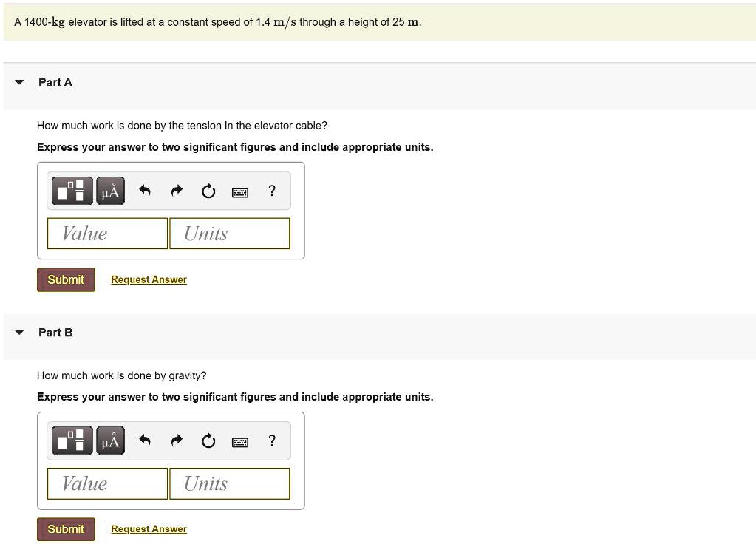The image size is (756, 544).
Task: Collapse the Part B section
Action: coord(19,333)
